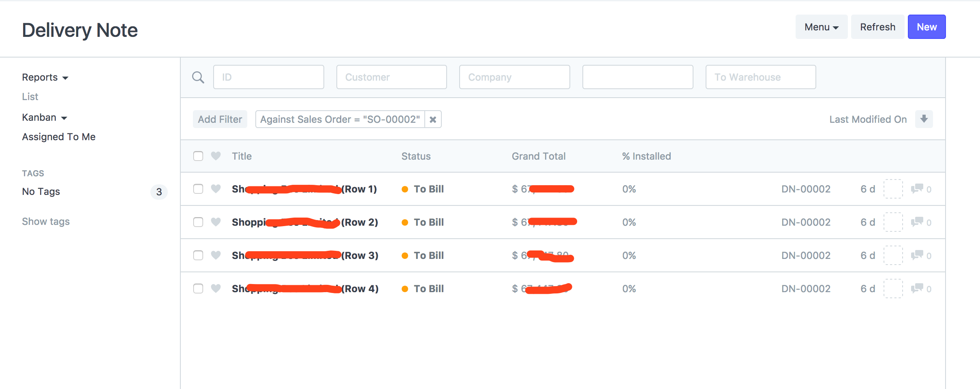Image resolution: width=980 pixels, height=389 pixels.
Task: Open Assigned To Me in the sidebar
Action: tap(58, 137)
